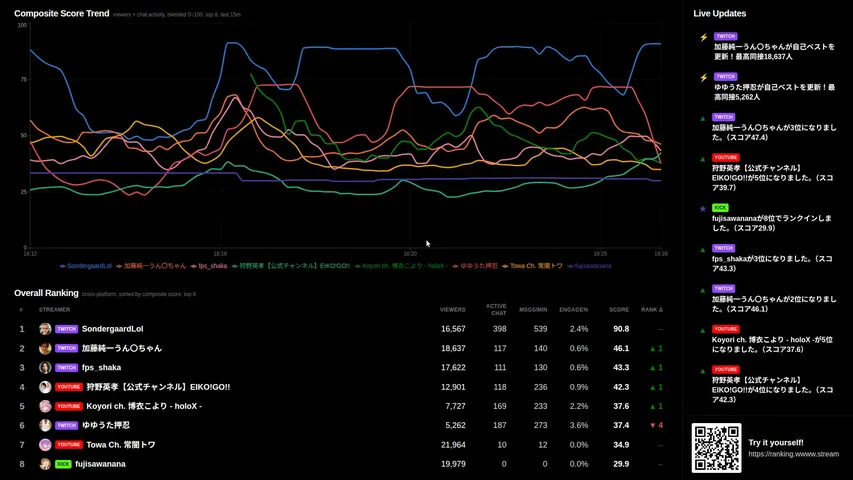Open the ranking.wwww.stream link
Viewport: 853px width, 480px height.
793,454
